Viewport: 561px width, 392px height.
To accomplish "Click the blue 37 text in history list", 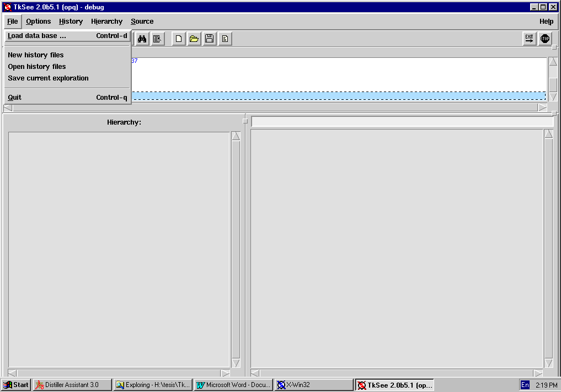I will click(134, 61).
